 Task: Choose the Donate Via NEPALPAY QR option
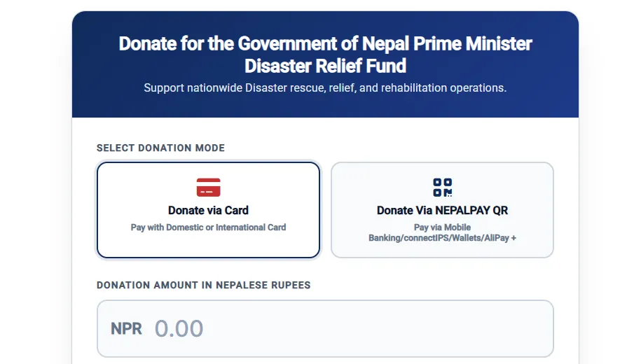point(442,210)
